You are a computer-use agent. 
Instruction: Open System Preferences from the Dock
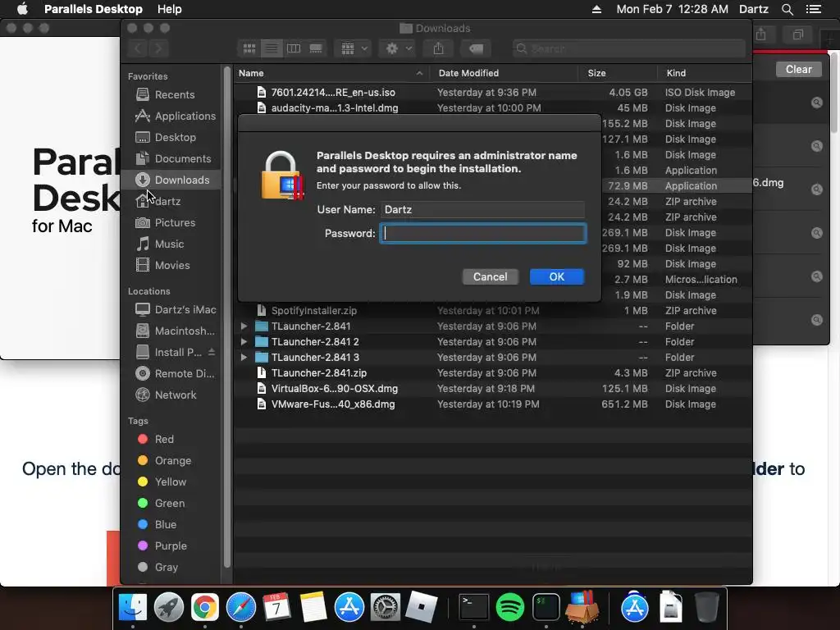[385, 608]
